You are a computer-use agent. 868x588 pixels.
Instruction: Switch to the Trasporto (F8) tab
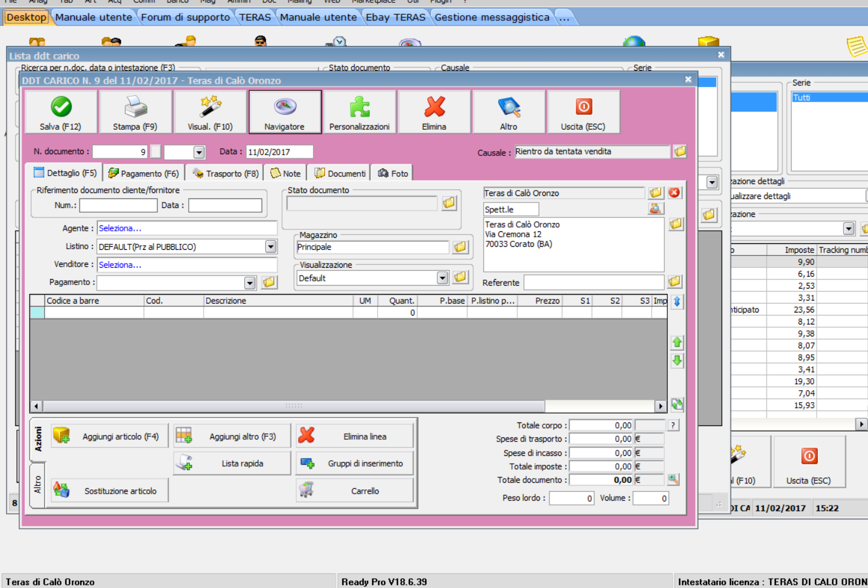tap(226, 173)
